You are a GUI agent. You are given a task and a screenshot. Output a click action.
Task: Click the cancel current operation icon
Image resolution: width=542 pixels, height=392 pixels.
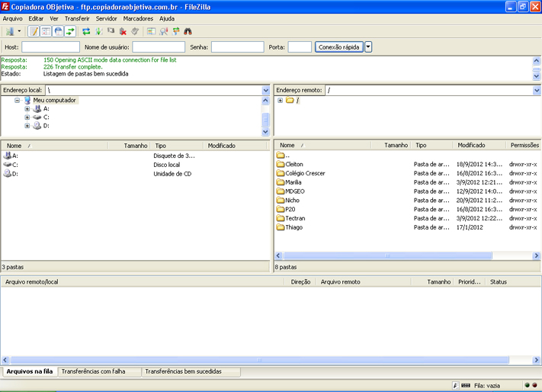[111, 31]
